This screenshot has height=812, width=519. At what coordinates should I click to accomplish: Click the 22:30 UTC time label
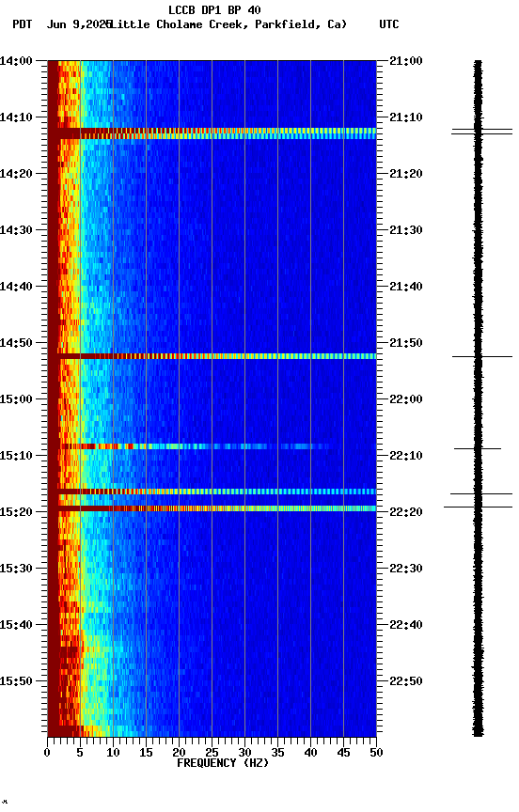click(x=406, y=570)
